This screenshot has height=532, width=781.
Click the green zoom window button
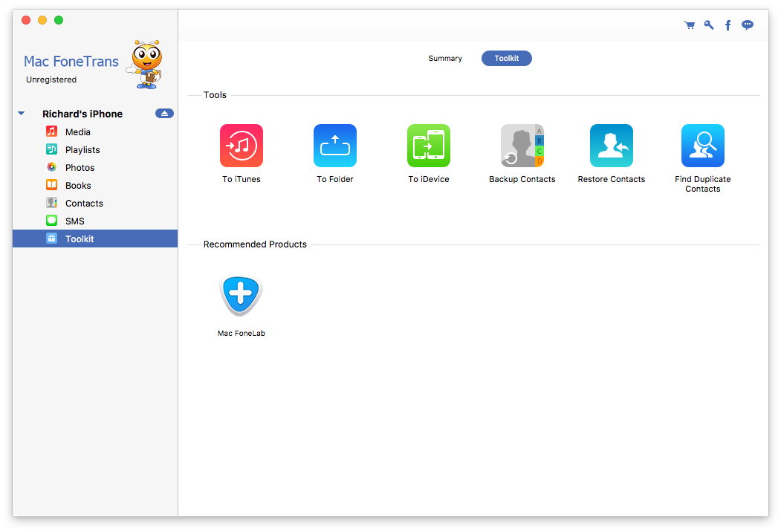point(59,20)
